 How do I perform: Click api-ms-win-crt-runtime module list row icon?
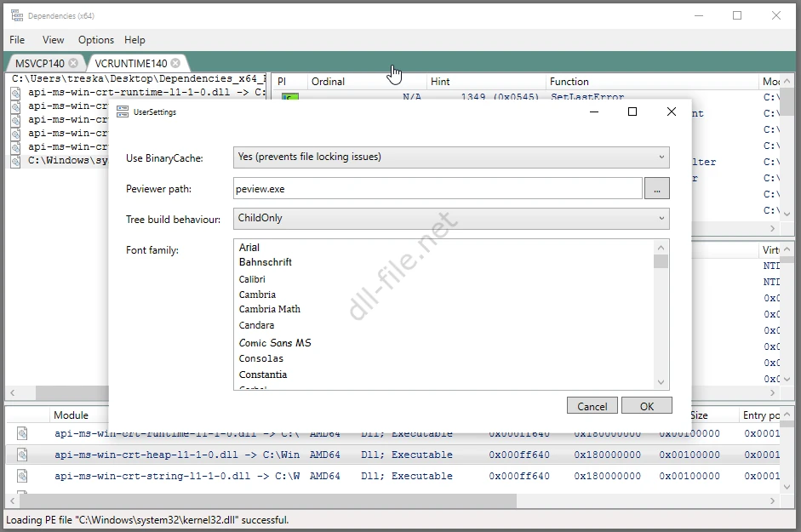pyautogui.click(x=22, y=434)
